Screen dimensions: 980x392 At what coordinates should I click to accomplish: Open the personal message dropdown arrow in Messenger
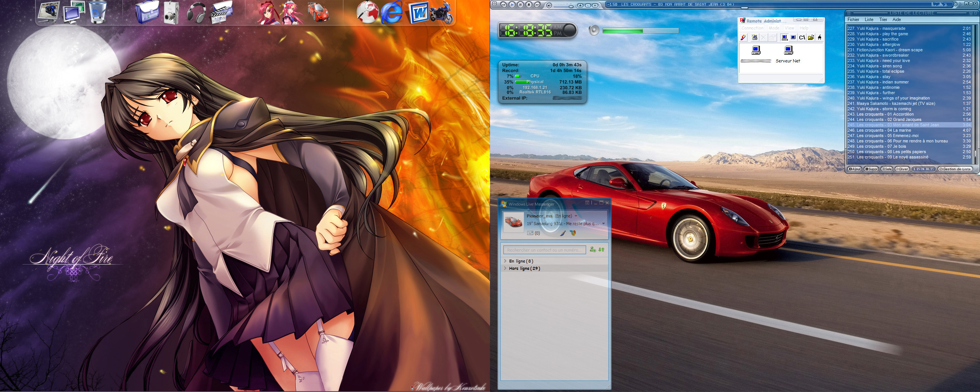click(604, 224)
